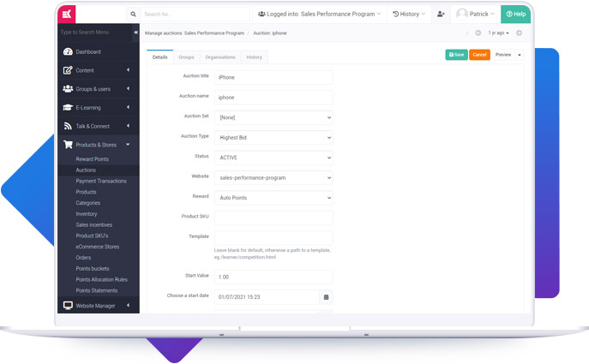
Task: Collapse the sidebar using double-arrow icon
Action: tap(135, 33)
